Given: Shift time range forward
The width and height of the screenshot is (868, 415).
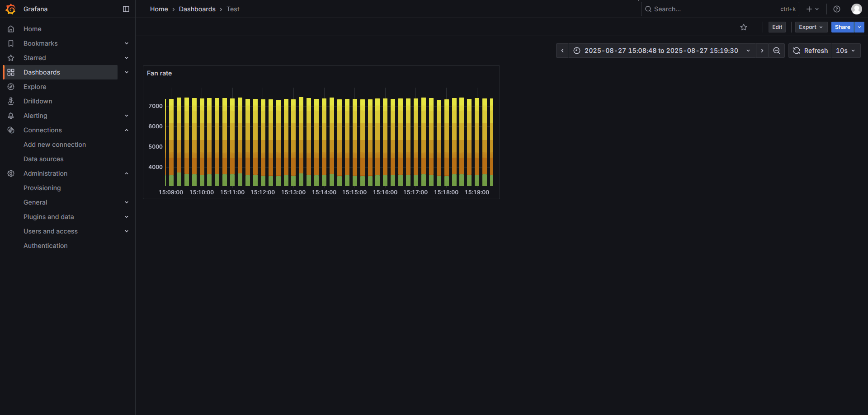Looking at the screenshot, I should (762, 51).
